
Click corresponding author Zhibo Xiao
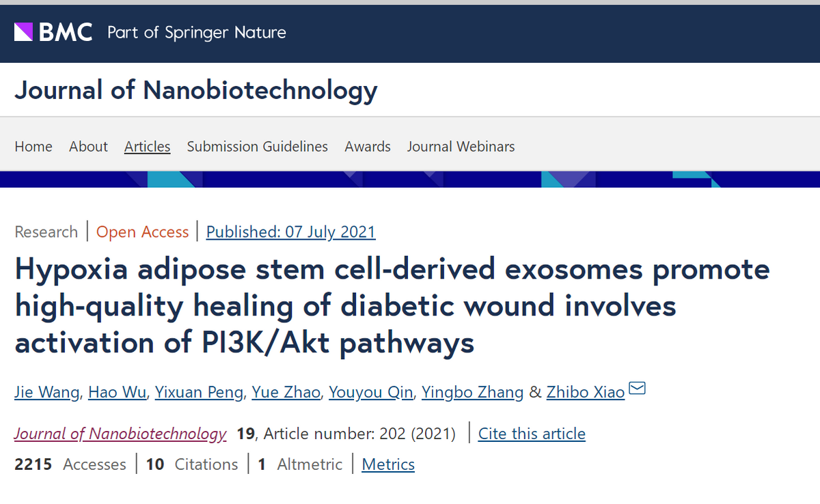pyautogui.click(x=585, y=393)
